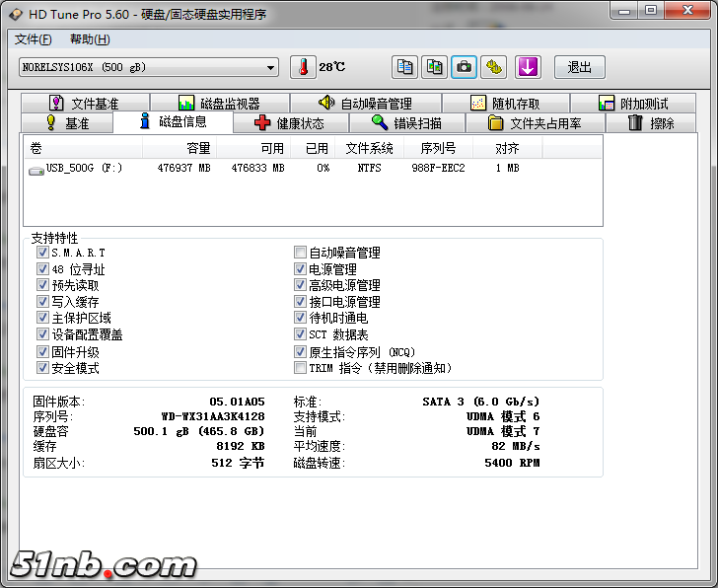Open the options wrench icon
The image size is (718, 588).
[494, 67]
